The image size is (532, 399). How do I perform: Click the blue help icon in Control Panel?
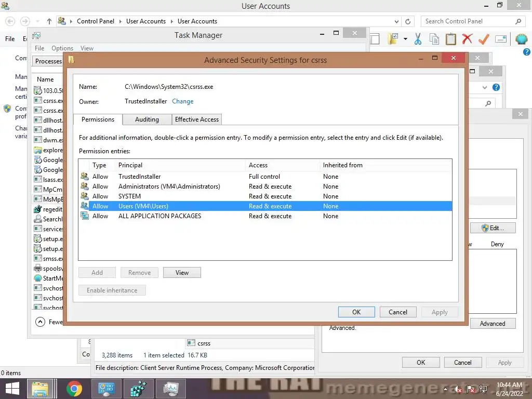527,52
